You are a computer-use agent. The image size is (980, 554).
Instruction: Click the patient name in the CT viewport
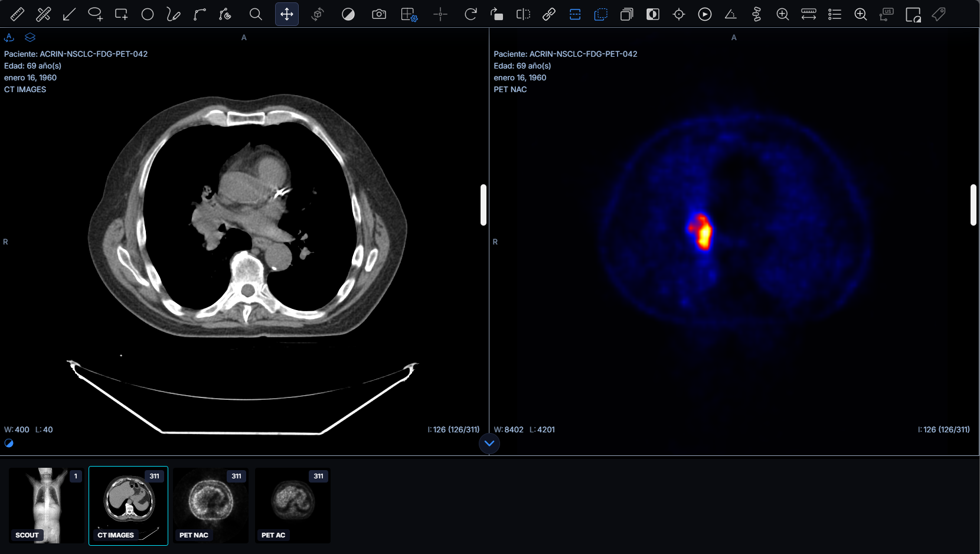point(76,54)
